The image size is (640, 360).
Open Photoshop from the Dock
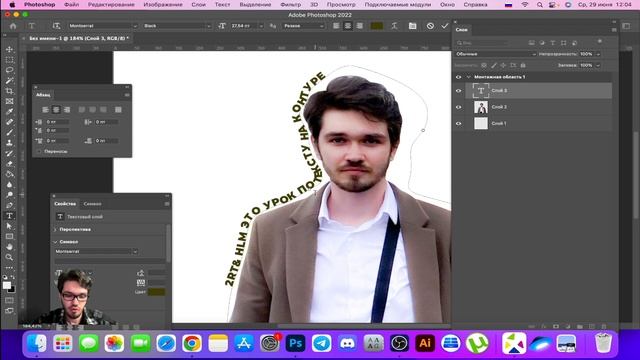(x=295, y=343)
